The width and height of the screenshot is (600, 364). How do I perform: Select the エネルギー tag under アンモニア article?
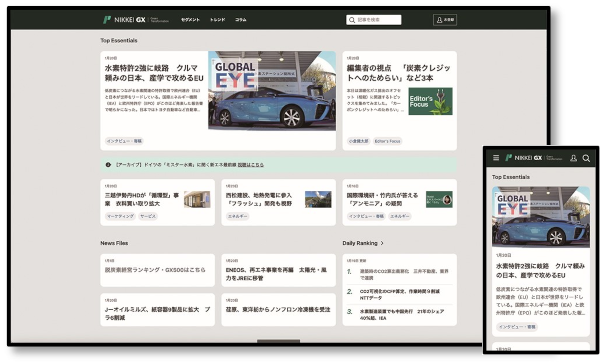[x=399, y=216]
